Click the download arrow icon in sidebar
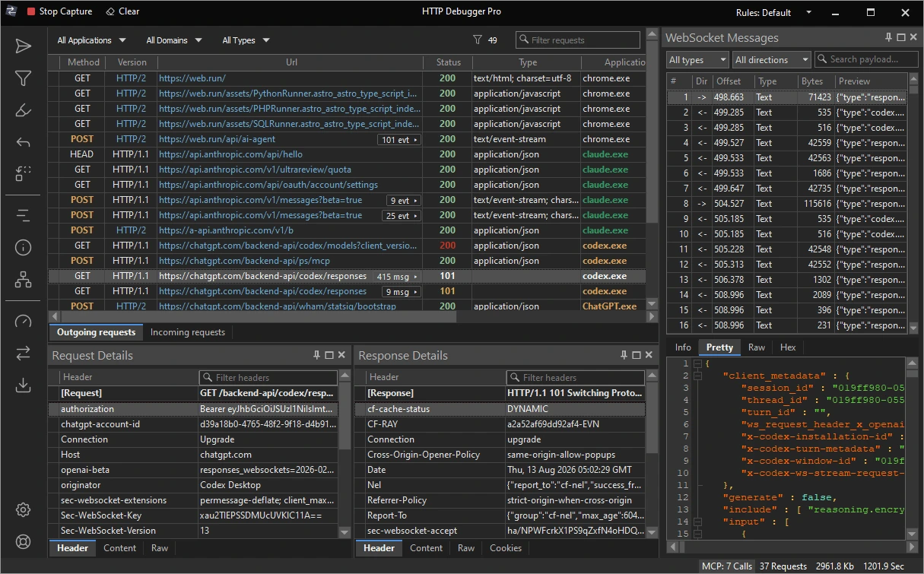Screen dimensions: 924x574 click(23, 385)
